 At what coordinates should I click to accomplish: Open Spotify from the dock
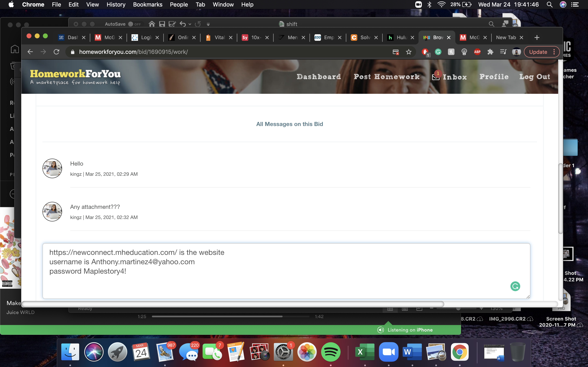(x=331, y=352)
